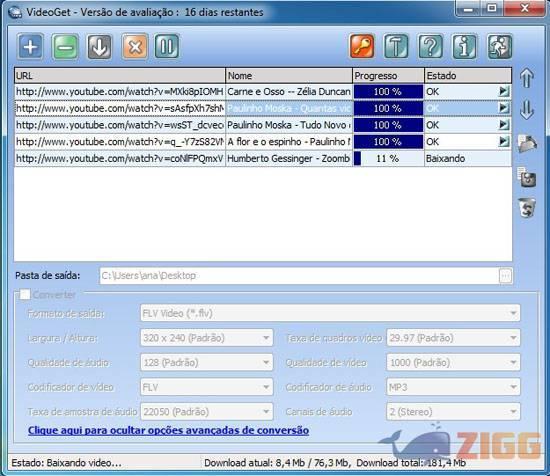Click the 100 % progress of Carne e Osso
The width and height of the screenshot is (550, 476).
(388, 92)
